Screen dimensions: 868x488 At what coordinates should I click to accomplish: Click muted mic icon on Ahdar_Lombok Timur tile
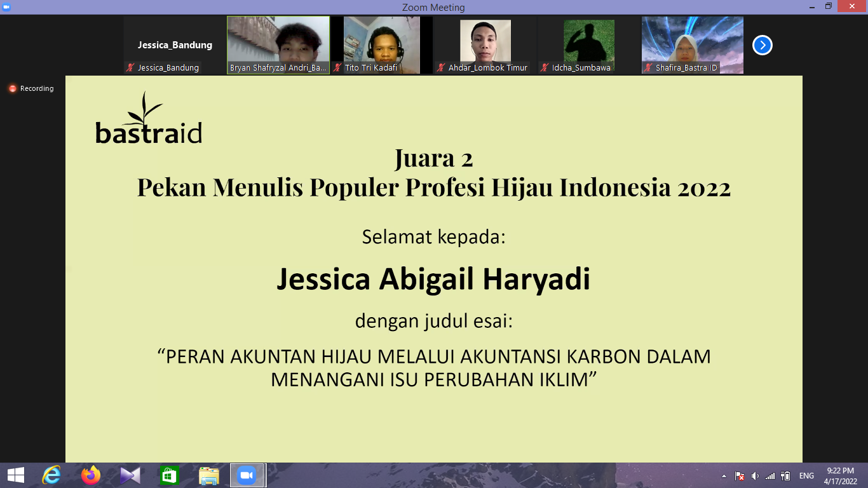pyautogui.click(x=440, y=67)
